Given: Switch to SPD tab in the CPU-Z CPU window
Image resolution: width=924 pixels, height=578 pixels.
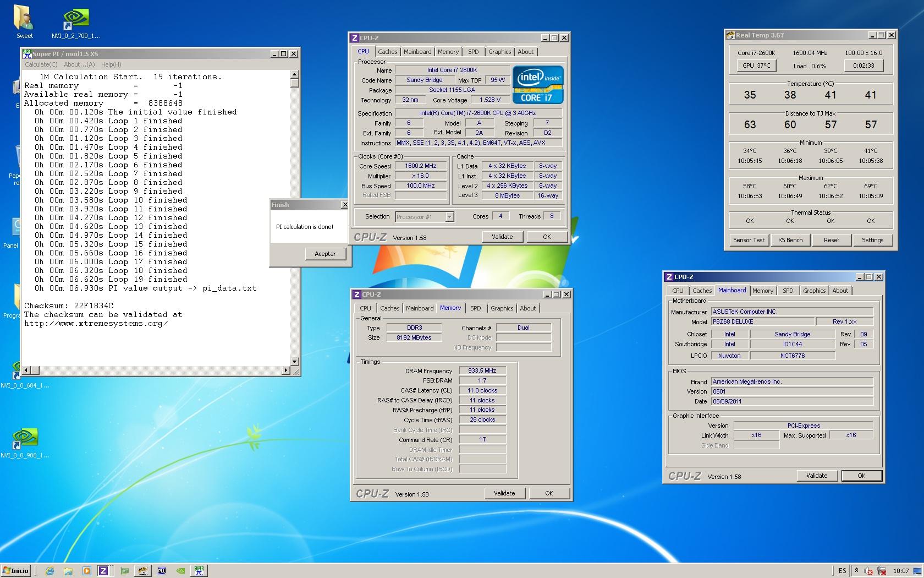Looking at the screenshot, I should click(x=474, y=52).
